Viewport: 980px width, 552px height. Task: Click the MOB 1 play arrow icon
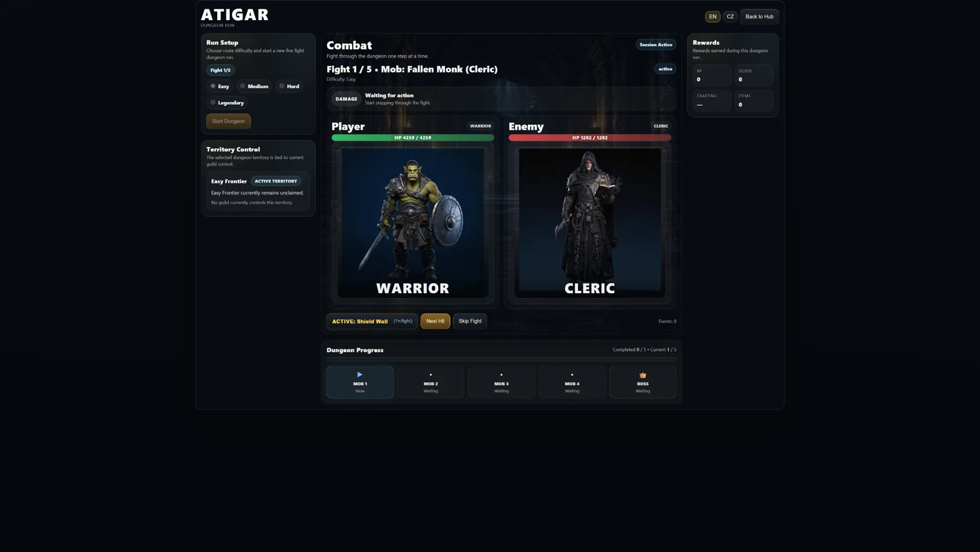pos(360,374)
